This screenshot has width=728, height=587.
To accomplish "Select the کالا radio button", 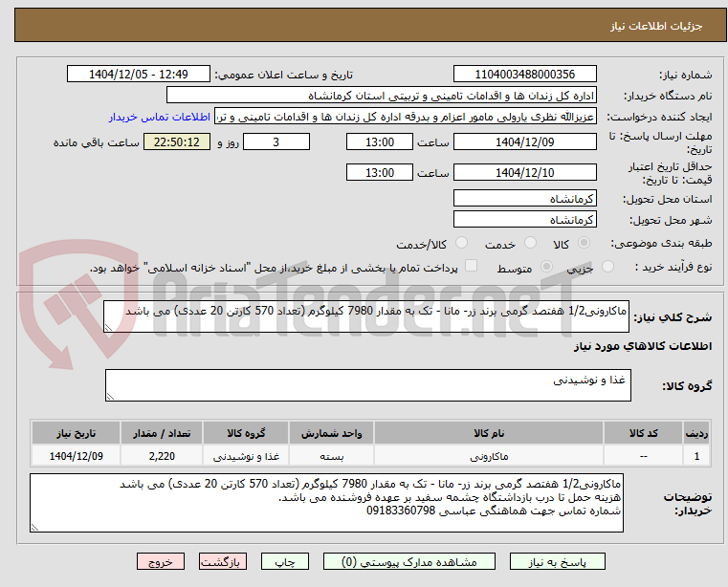I will click(x=585, y=242).
